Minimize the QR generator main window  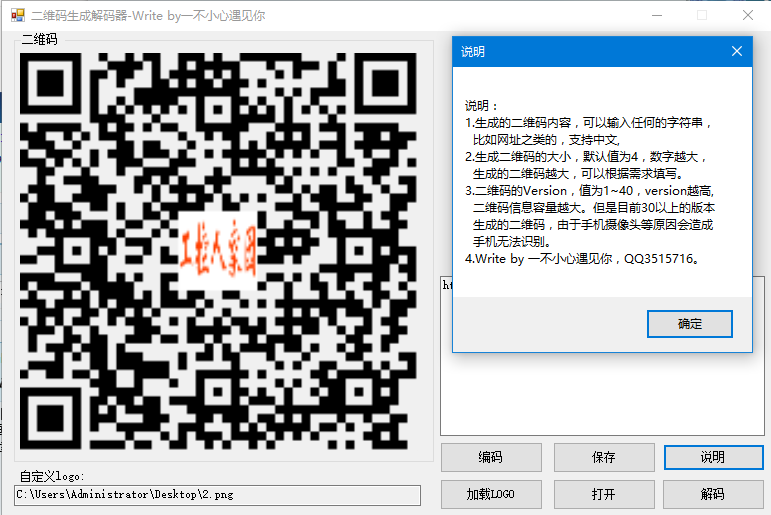click(x=656, y=15)
